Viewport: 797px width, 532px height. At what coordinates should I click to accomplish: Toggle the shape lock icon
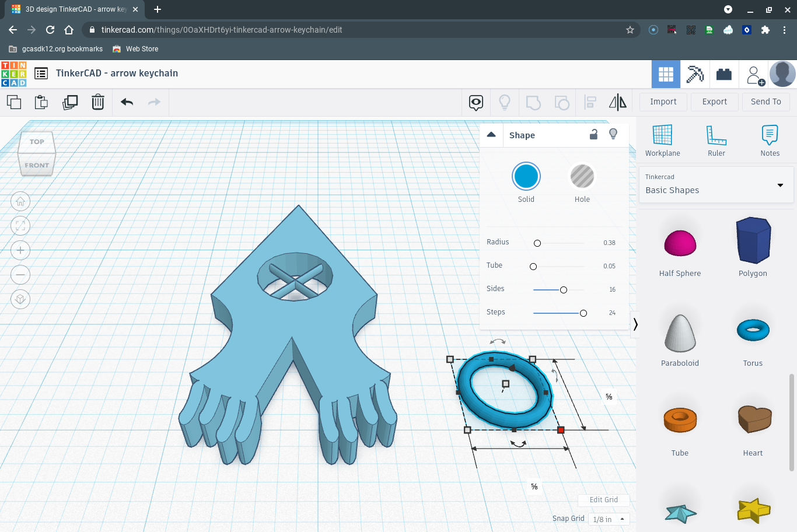point(593,134)
